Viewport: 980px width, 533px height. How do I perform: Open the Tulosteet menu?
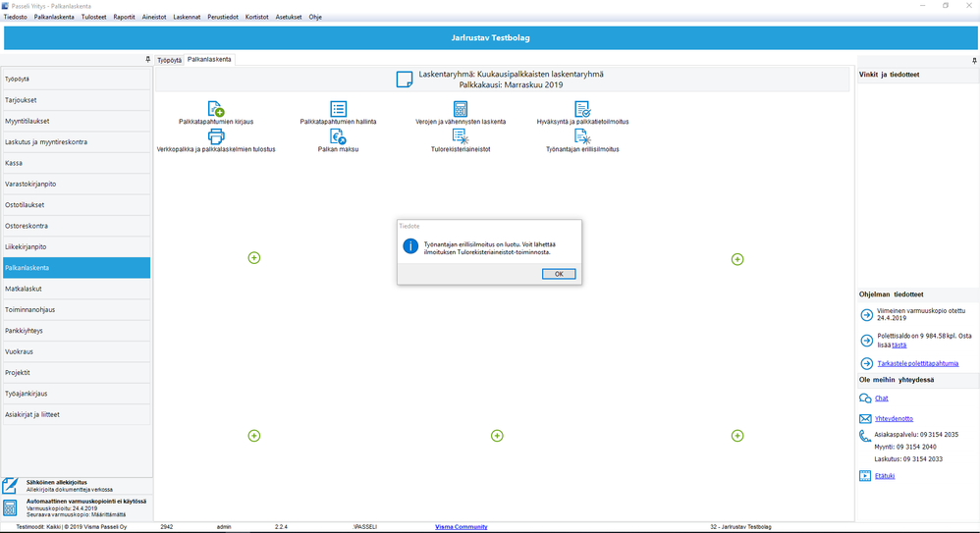[x=93, y=17]
